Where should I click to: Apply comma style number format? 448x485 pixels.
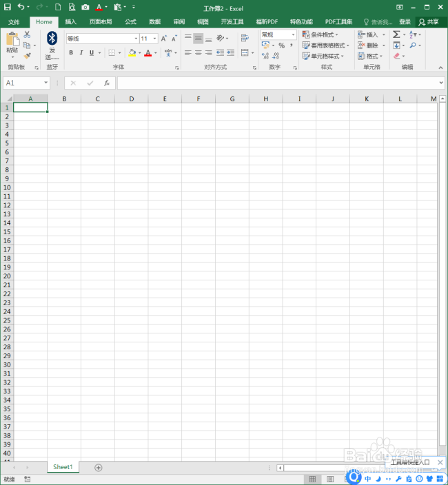click(x=292, y=45)
